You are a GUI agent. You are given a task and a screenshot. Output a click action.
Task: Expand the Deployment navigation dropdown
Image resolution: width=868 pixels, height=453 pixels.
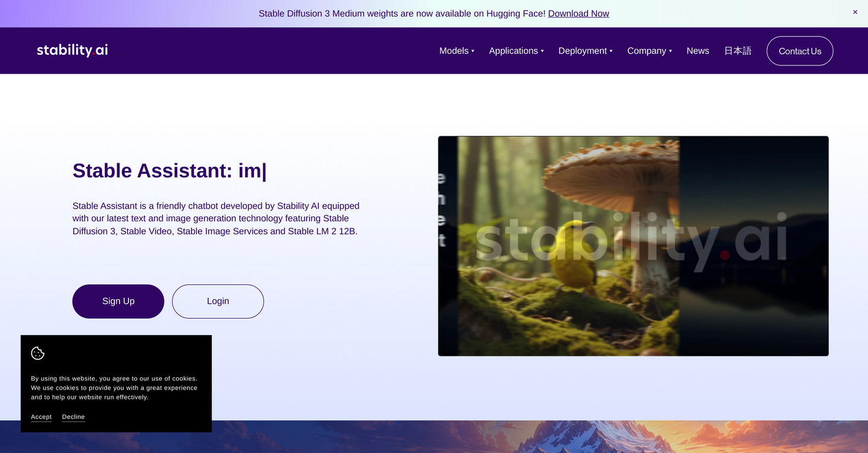[585, 51]
